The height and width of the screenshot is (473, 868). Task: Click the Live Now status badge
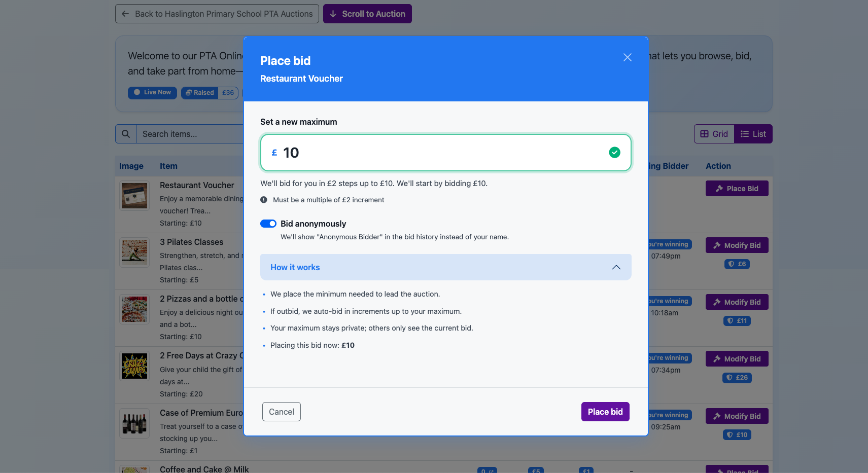click(x=152, y=92)
